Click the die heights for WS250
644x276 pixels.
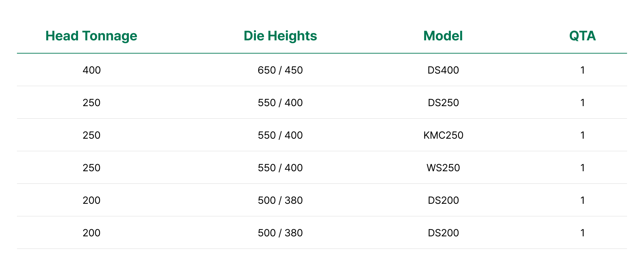pyautogui.click(x=280, y=168)
